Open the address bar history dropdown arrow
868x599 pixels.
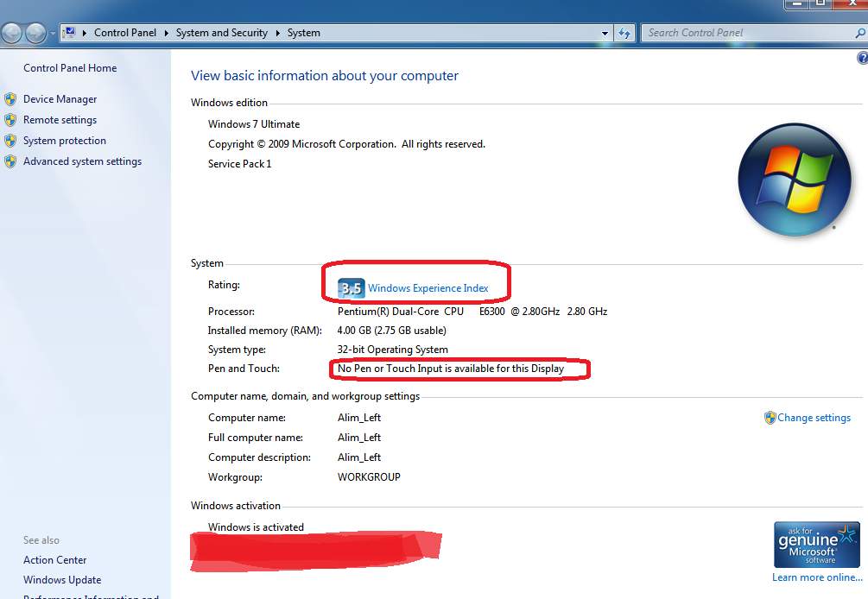click(605, 33)
